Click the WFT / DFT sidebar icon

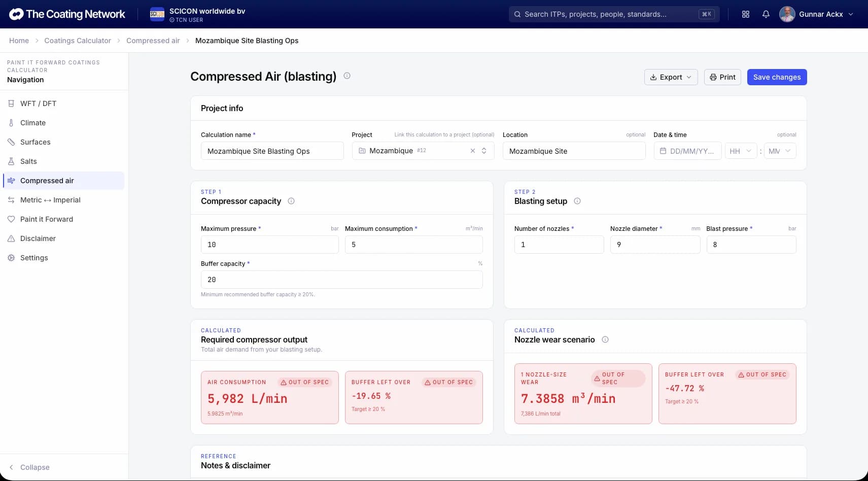coord(11,104)
